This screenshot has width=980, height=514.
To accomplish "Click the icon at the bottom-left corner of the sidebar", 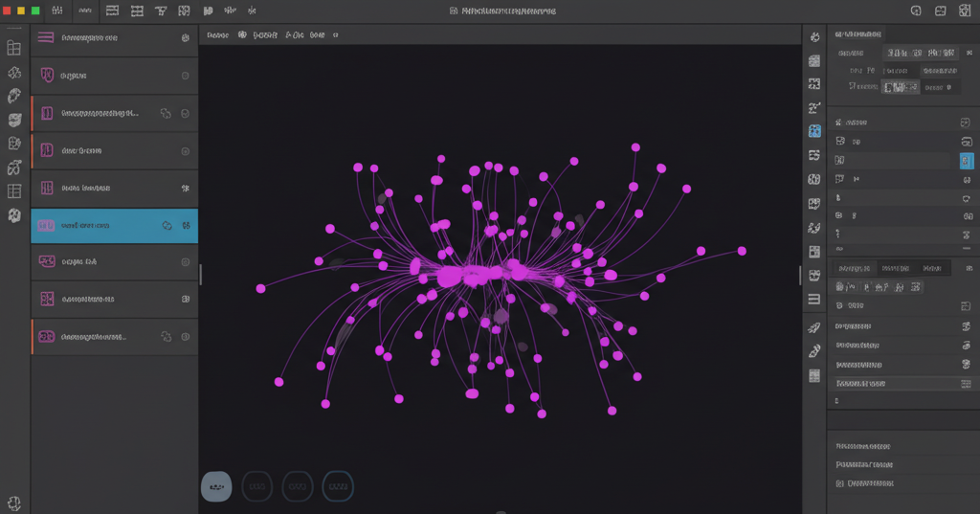I will point(13,503).
